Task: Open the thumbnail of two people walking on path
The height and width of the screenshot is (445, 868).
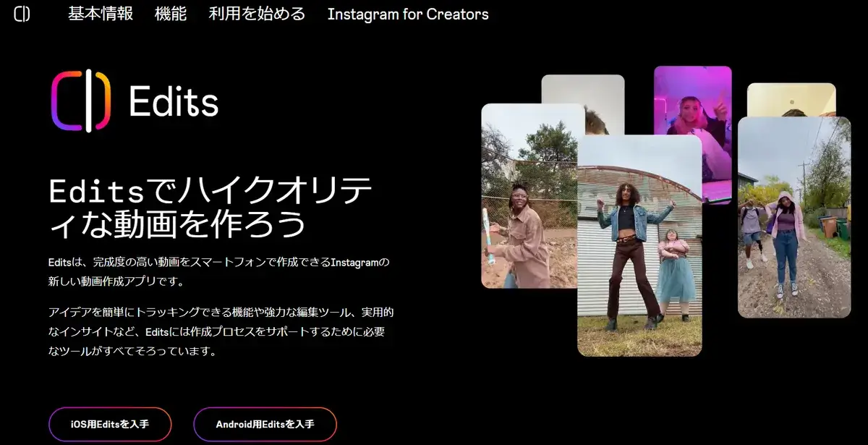Action: click(x=794, y=217)
